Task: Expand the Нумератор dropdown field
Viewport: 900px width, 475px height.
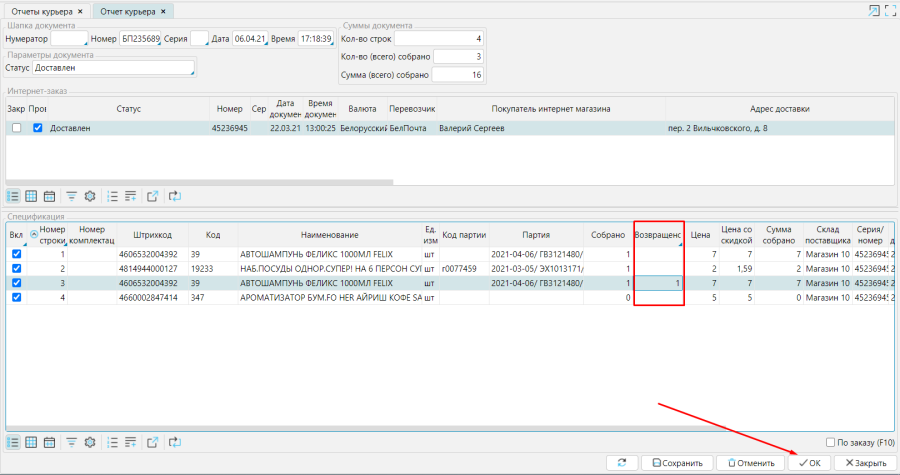Action: [68, 38]
